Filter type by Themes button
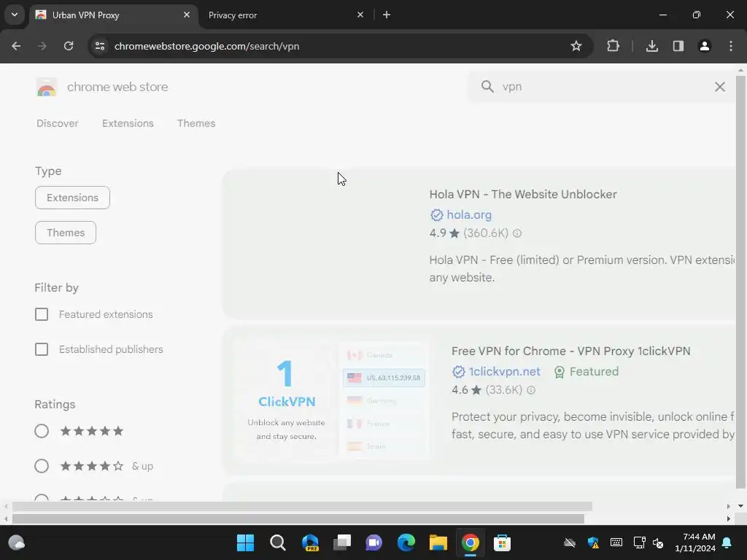 [66, 233]
